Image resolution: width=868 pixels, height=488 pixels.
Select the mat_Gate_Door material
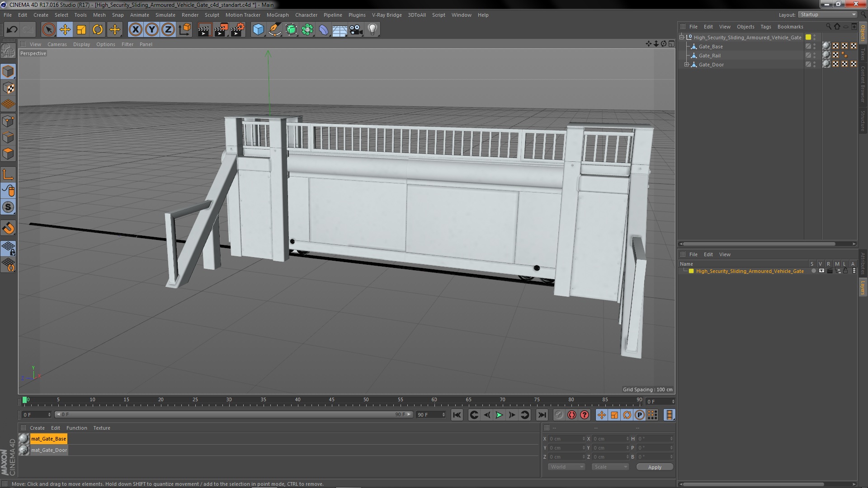(x=49, y=450)
